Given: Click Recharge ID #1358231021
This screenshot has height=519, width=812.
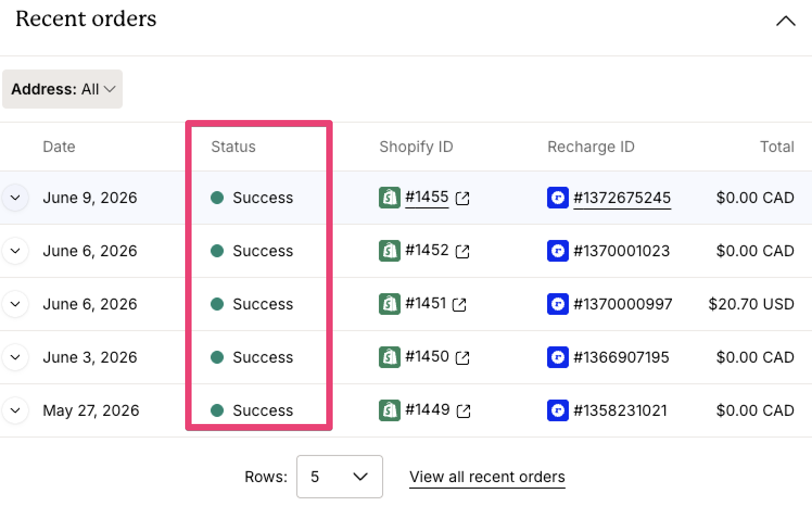Looking at the screenshot, I should pos(620,410).
